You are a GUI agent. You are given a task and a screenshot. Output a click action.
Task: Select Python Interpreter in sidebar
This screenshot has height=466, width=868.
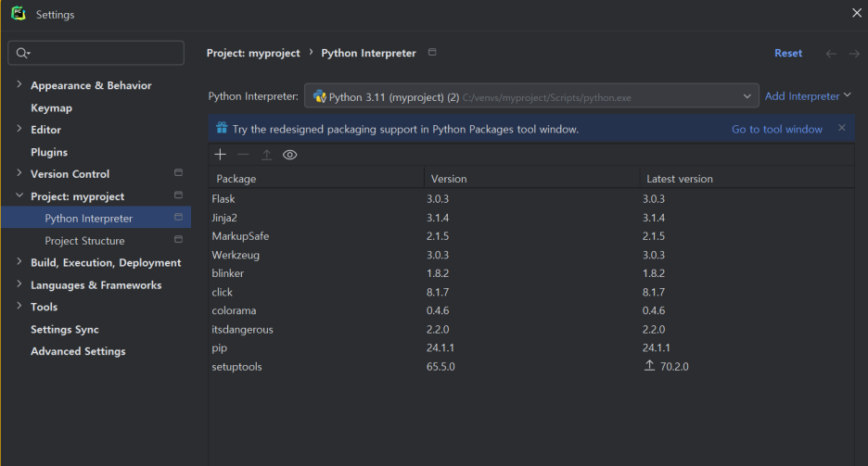(x=96, y=218)
